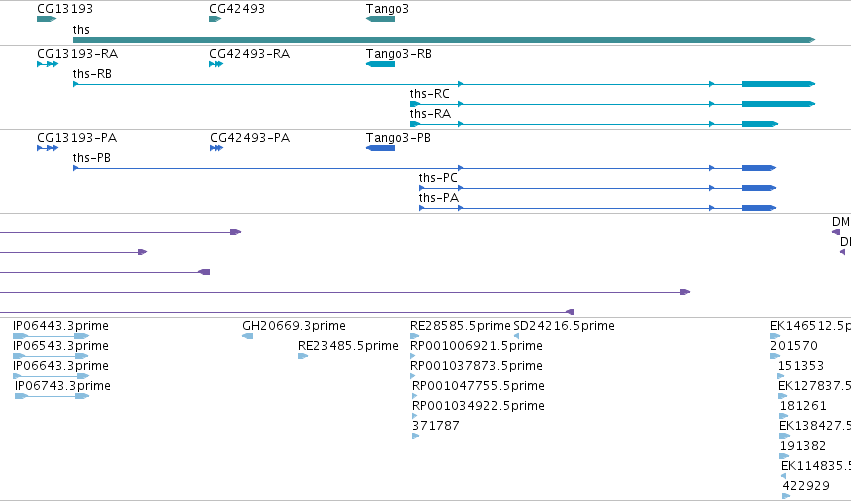The image size is (851, 501).
Task: Select the CG13193 gene label
Action: tap(65, 9)
